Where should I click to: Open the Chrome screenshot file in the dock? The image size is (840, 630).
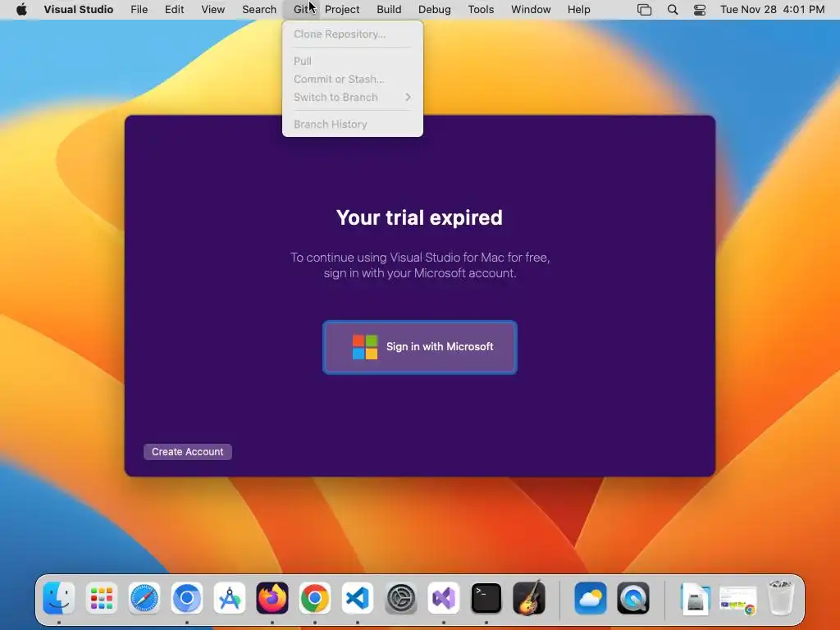pyautogui.click(x=738, y=599)
